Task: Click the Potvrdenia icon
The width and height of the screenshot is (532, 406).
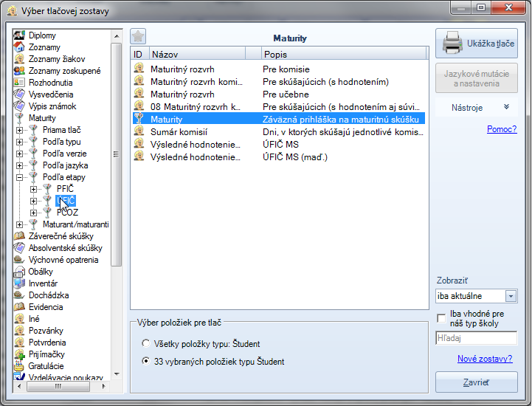Action: click(19, 343)
